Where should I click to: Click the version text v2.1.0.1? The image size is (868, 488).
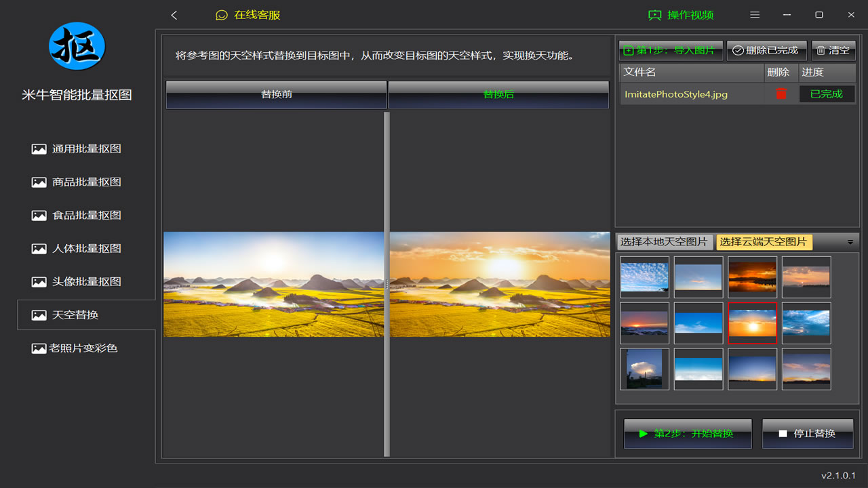click(x=838, y=476)
